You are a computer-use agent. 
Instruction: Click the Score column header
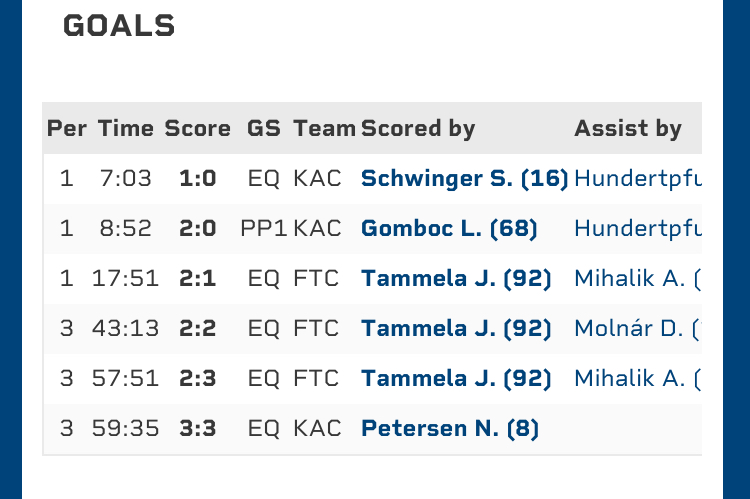(197, 128)
